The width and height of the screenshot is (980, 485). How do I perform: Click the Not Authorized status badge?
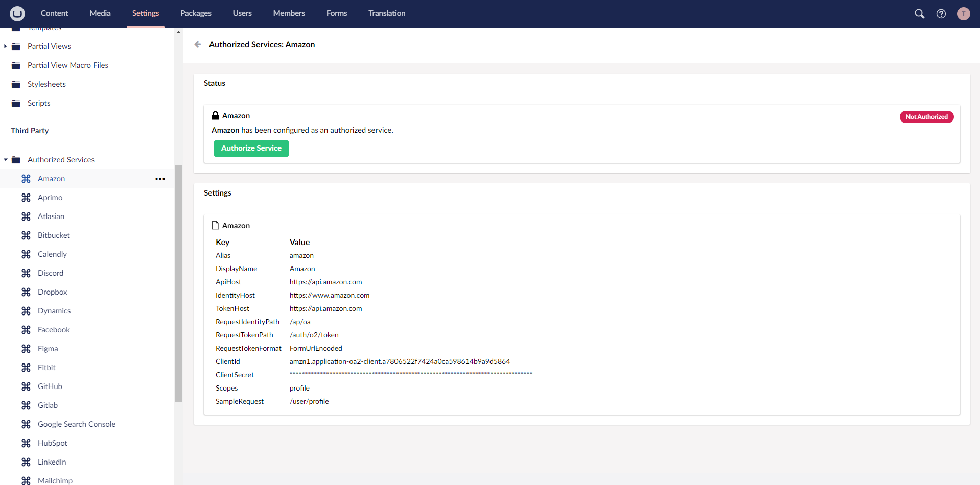(926, 117)
